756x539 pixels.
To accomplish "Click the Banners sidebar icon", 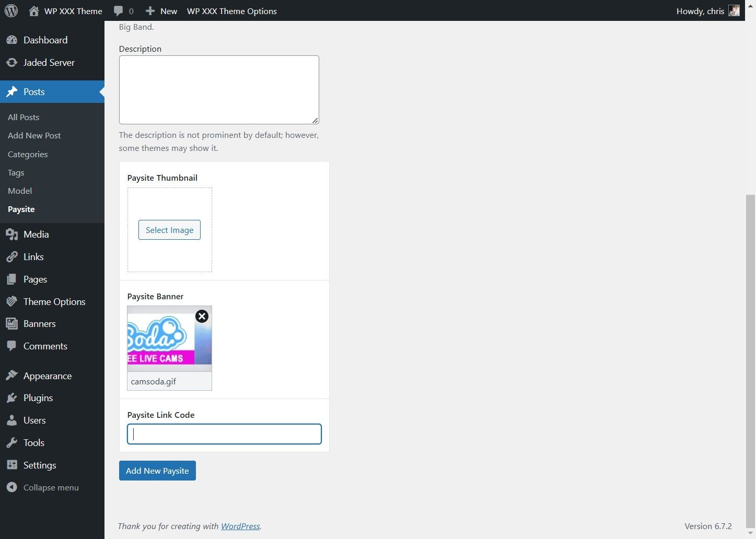I will 13,323.
